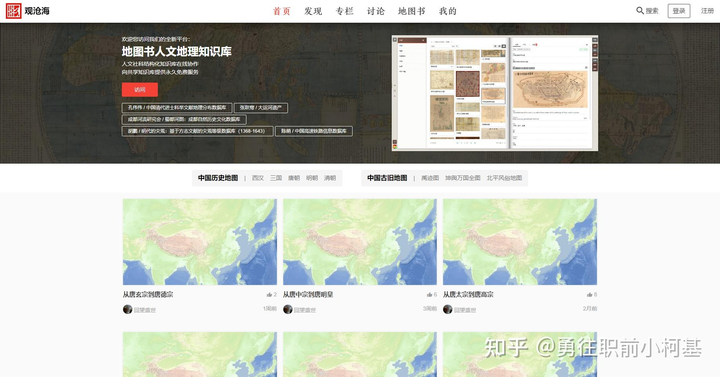Select the 三国 map filter

tap(276, 178)
